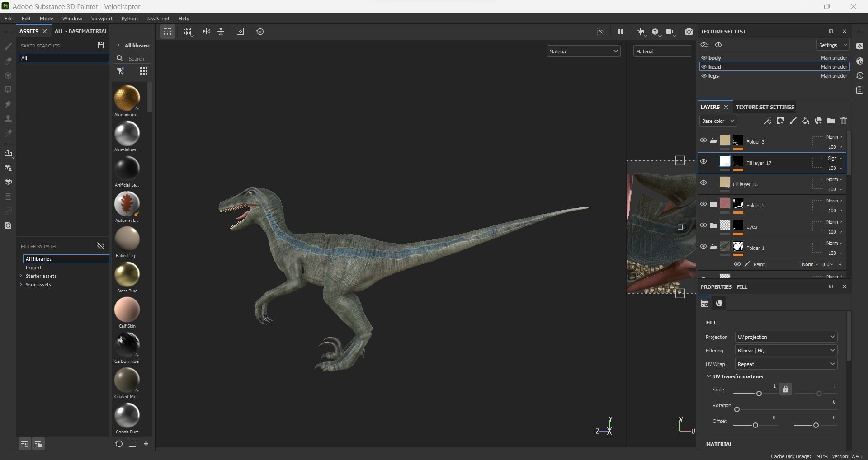Screen dimensions: 868x460
Task: Add a fill layer with bucket icon
Action: [x=806, y=121]
